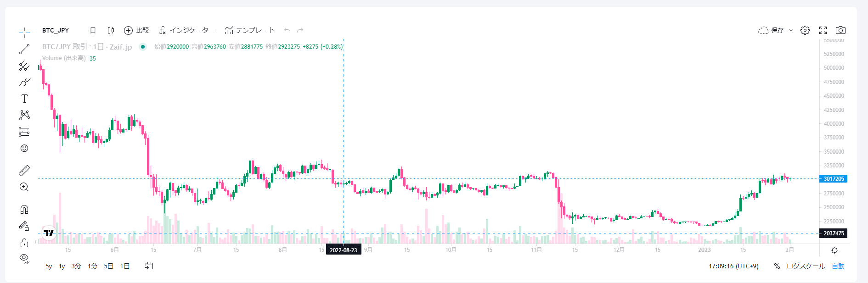Click the snapshot camera icon
868x283 pixels.
click(x=840, y=30)
